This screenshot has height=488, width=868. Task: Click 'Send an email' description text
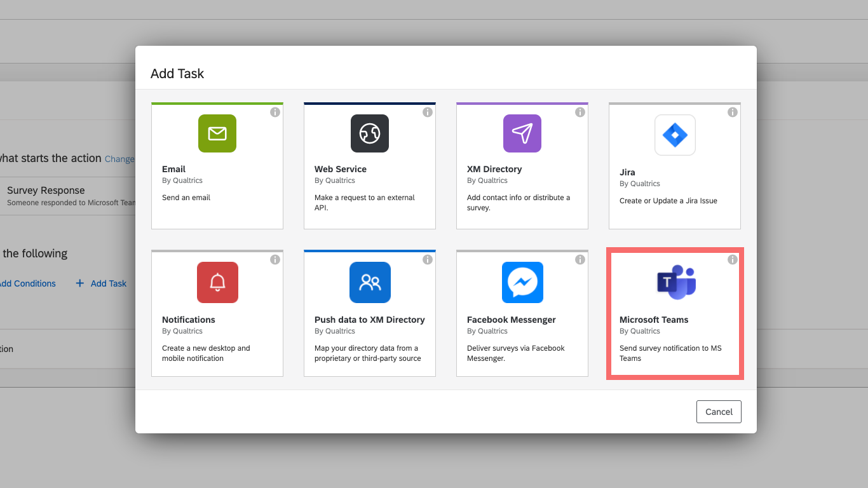186,198
